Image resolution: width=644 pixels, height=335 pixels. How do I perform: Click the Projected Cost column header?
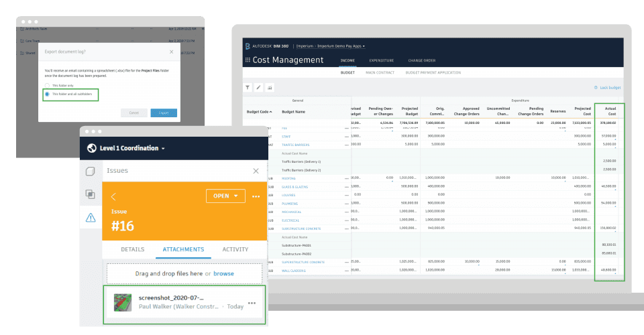pos(582,111)
